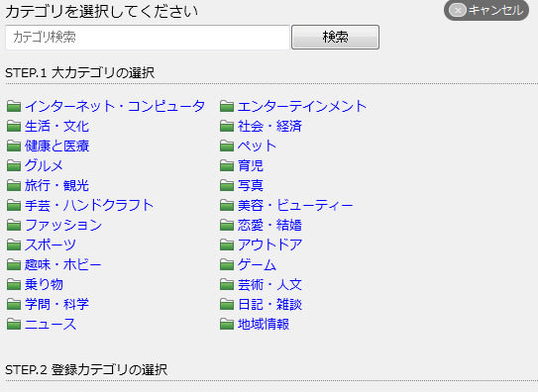Open the 旅行・観光 category
Screen dimensions: 538x392
click(56, 185)
